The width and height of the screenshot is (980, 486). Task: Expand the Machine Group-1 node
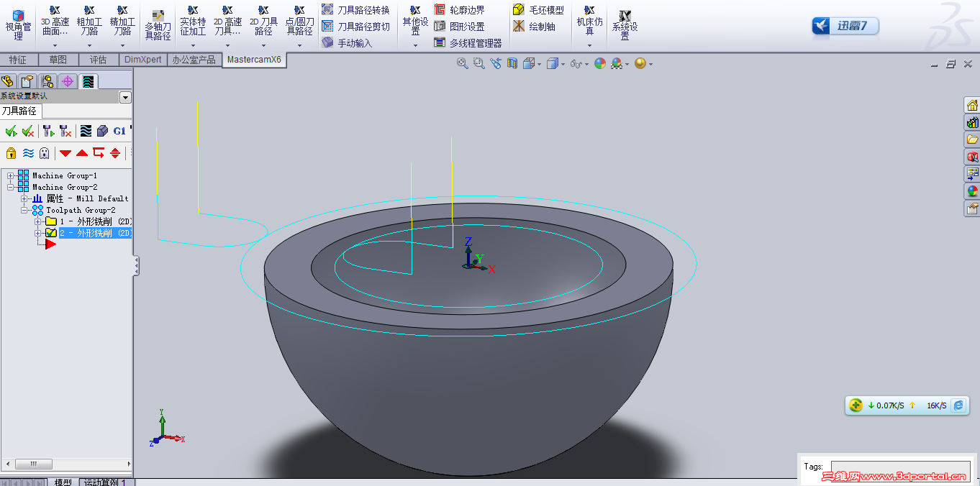pos(11,175)
